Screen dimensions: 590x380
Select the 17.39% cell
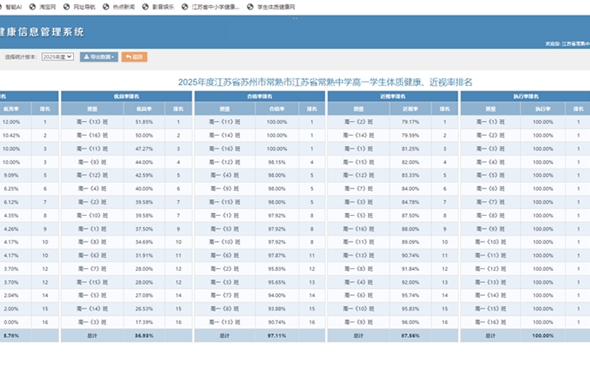point(144,322)
